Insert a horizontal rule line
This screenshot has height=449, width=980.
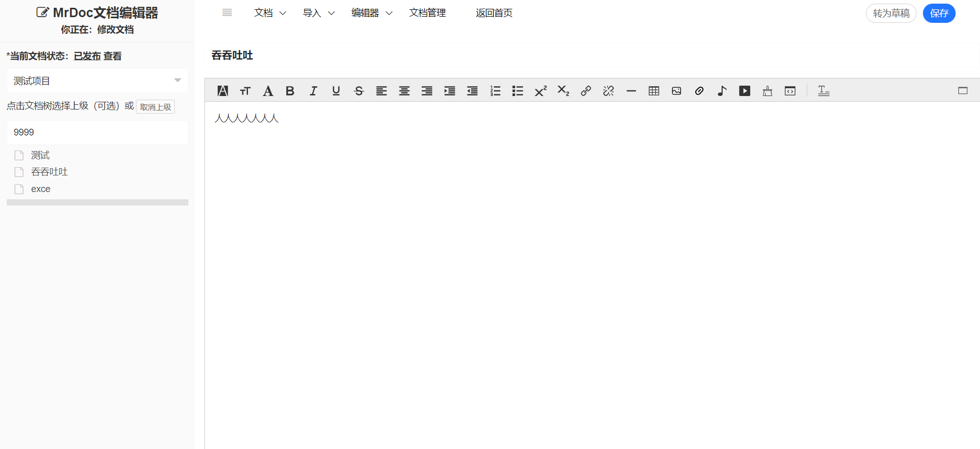point(631,91)
